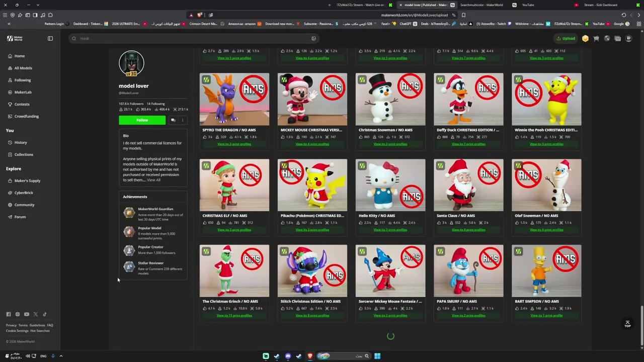Screen dimensions: 644x362
Task: Open Spyro the Dragon model thumbnail
Action: 234,100
